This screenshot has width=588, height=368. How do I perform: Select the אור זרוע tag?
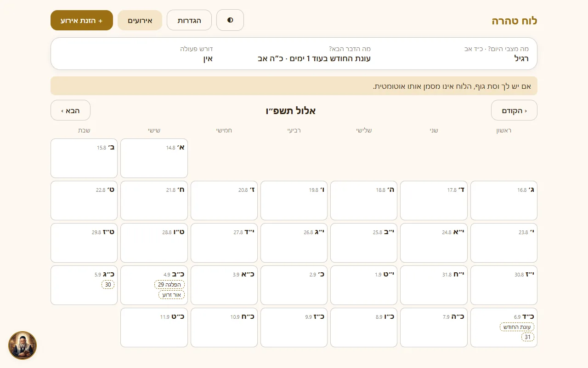(x=171, y=295)
